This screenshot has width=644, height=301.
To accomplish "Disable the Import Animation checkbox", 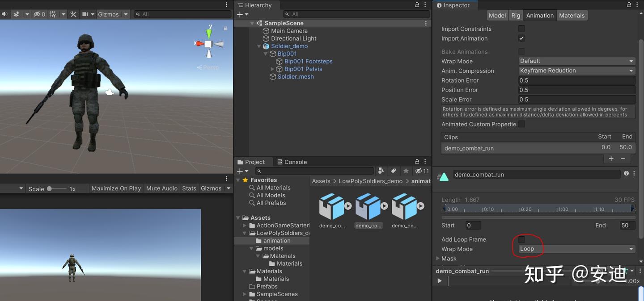I will [521, 38].
